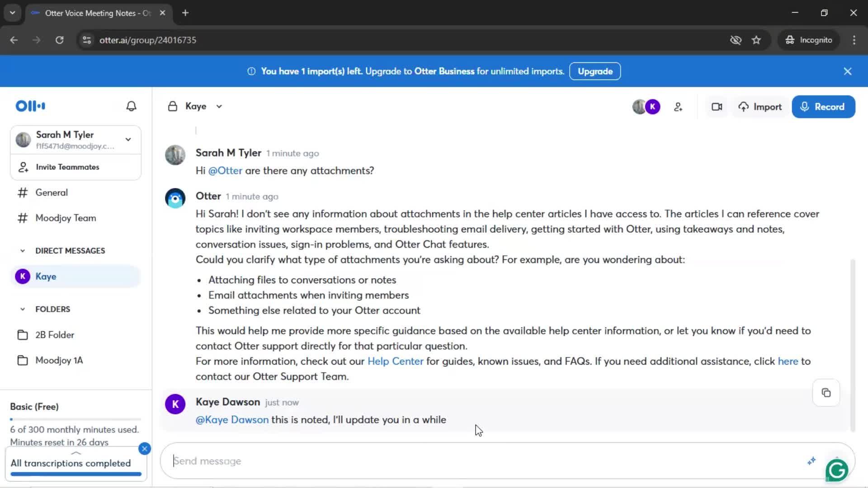Click Basic (Free) plan label
The image size is (868, 488).
(34, 407)
